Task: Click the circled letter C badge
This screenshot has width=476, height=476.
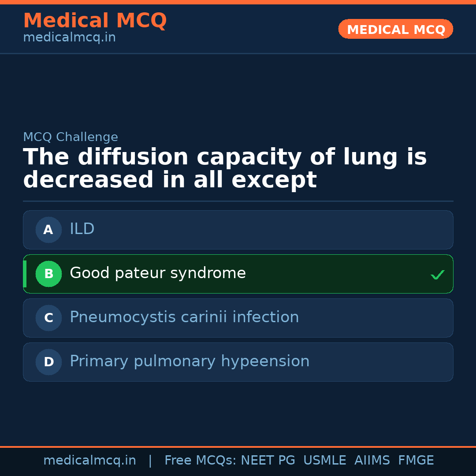Action: point(48,318)
